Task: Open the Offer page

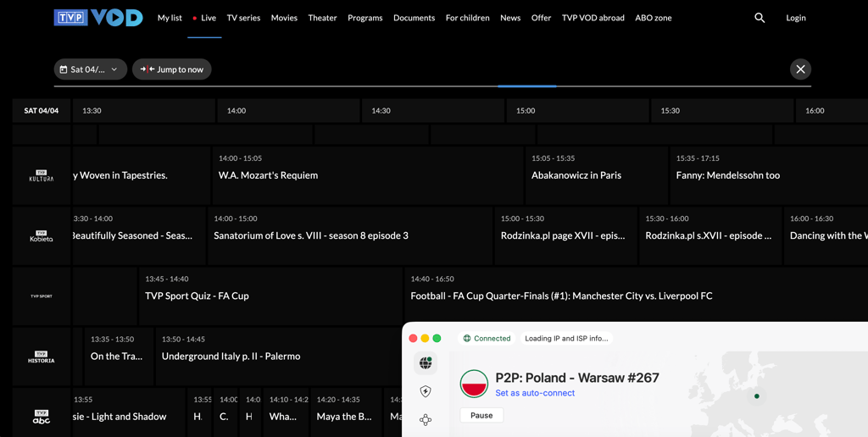Action: coord(542,18)
